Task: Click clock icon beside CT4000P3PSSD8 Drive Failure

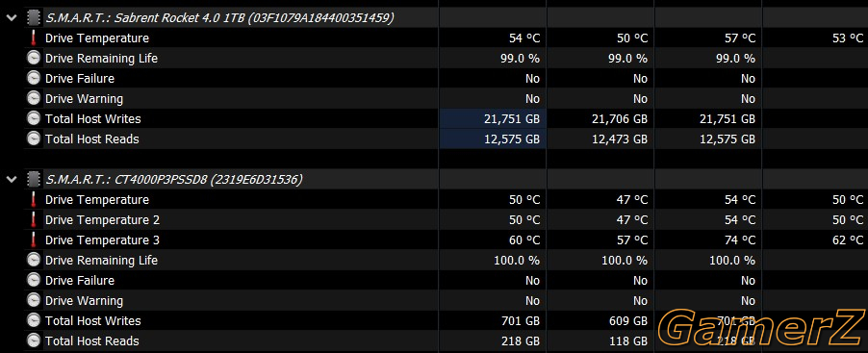Action: click(x=34, y=281)
